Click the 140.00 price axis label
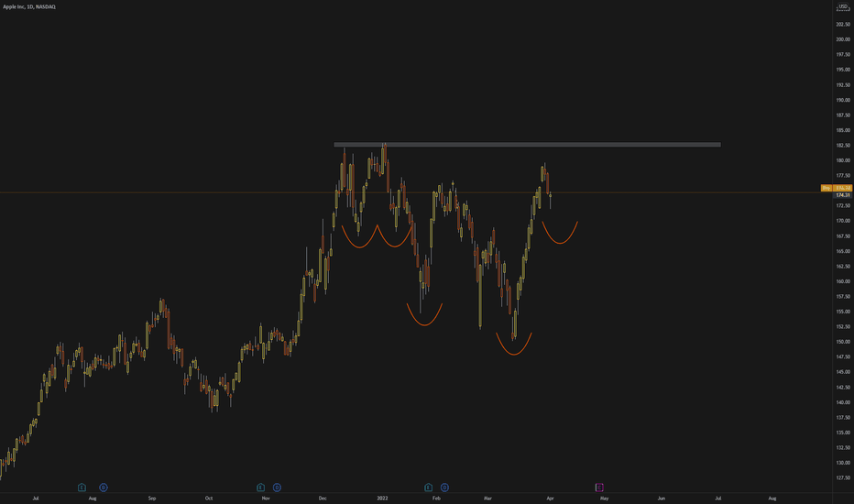This screenshot has height=504, width=854. tap(843, 402)
